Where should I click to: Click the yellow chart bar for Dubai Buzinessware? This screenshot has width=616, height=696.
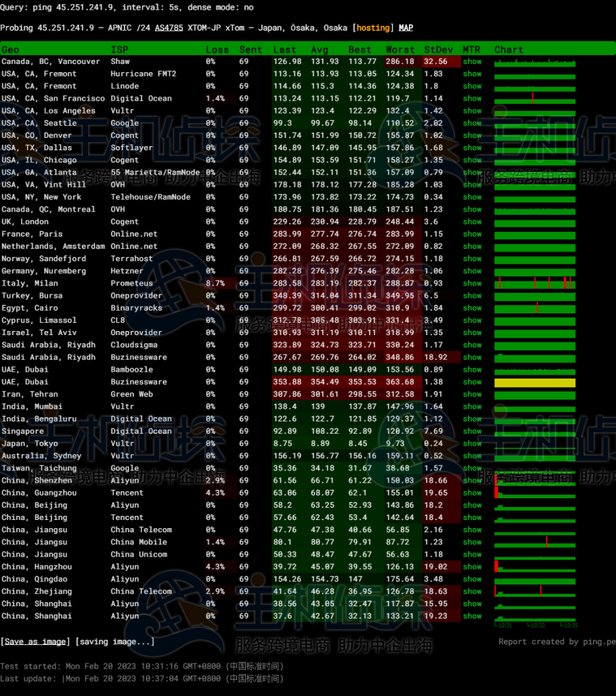point(535,383)
